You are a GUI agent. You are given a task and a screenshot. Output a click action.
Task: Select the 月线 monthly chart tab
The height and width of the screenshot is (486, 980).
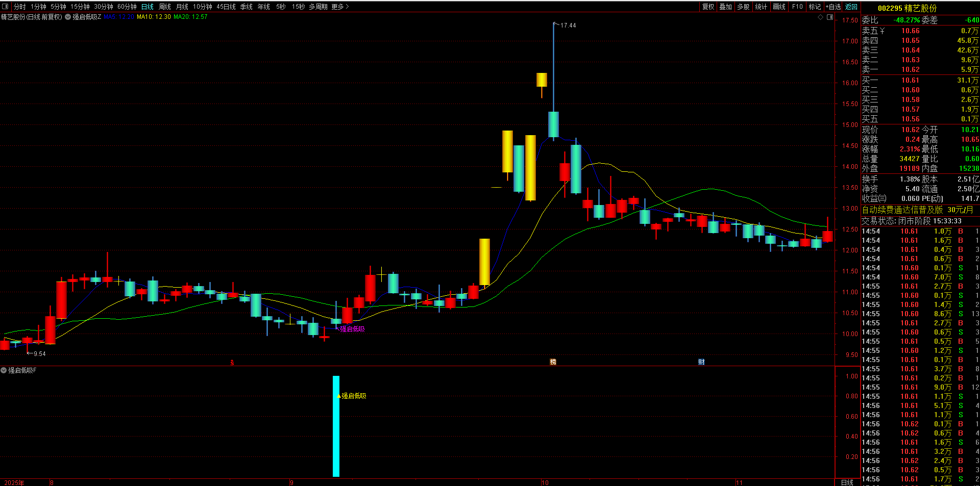tap(182, 7)
